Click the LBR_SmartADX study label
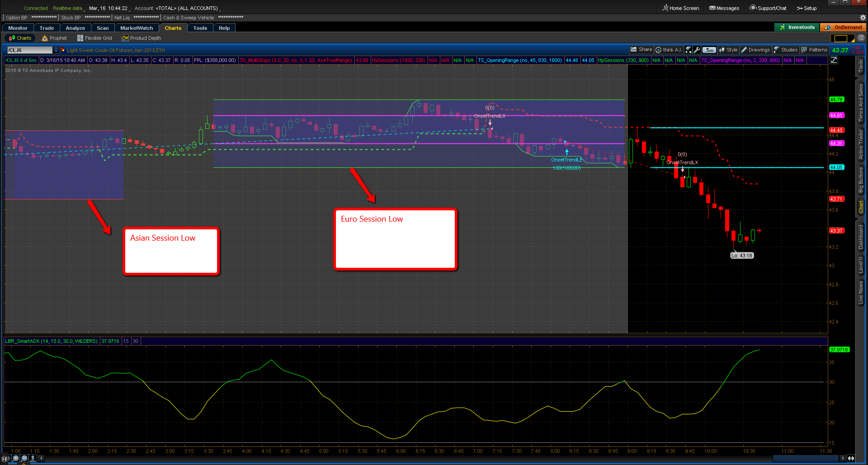 coord(51,341)
